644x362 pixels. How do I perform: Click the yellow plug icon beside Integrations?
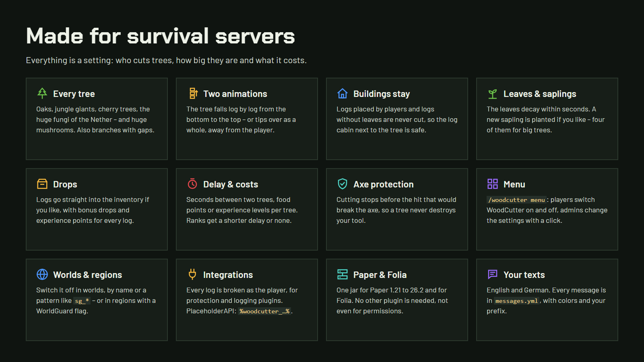192,274
